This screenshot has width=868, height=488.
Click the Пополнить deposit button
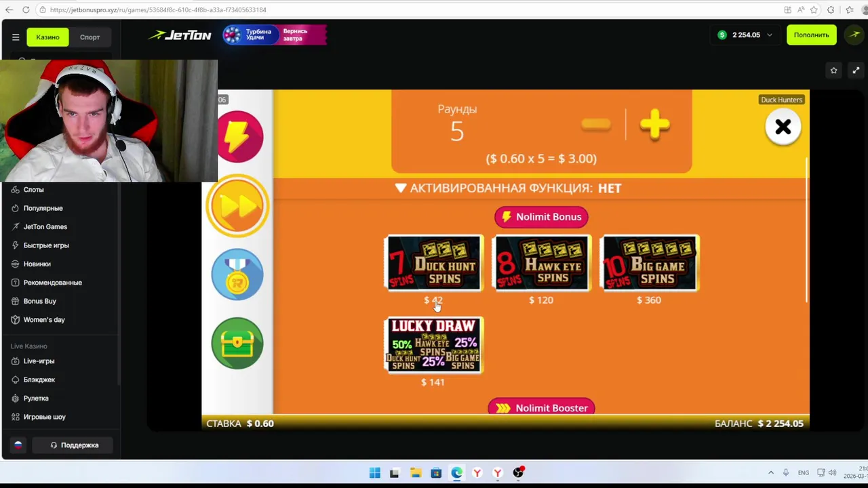click(x=811, y=35)
